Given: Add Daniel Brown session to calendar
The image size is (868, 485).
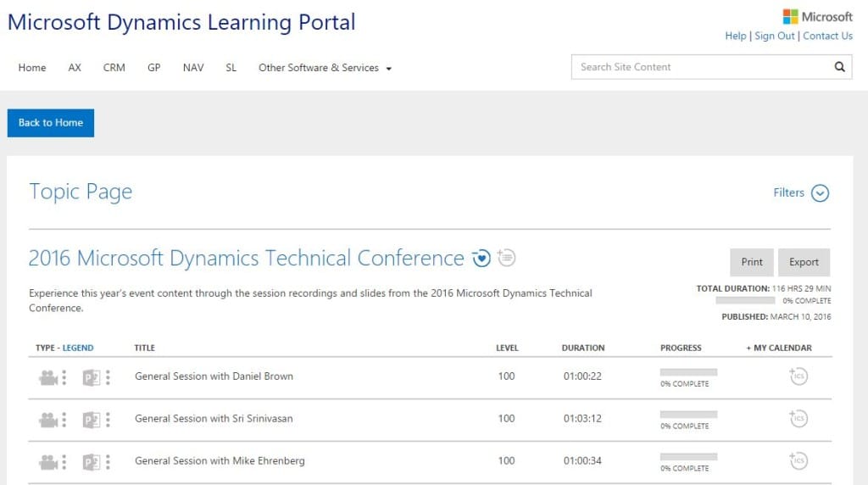Looking at the screenshot, I should 798,376.
